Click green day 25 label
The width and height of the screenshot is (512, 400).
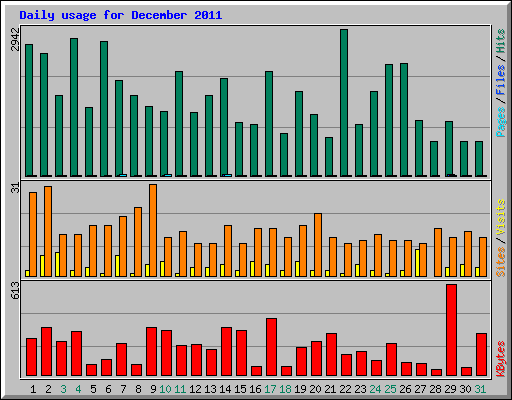[390, 389]
